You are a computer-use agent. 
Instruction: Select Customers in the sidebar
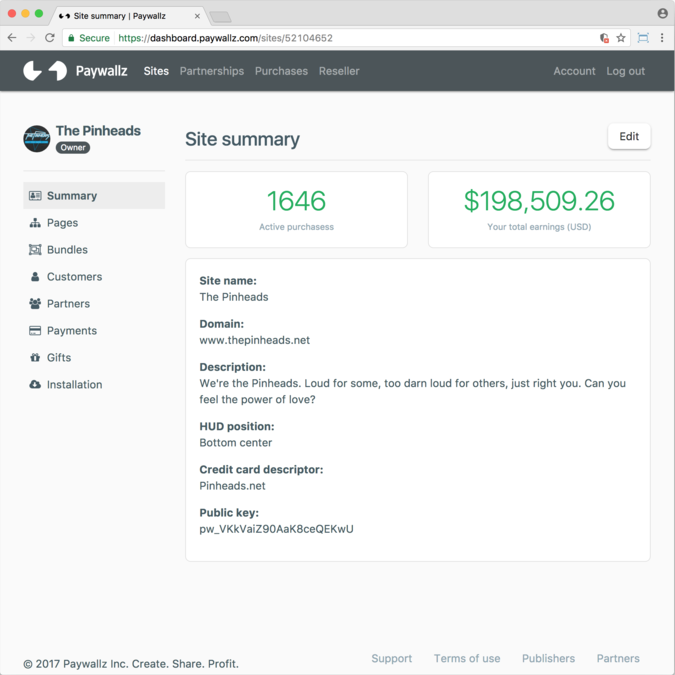coord(94,277)
